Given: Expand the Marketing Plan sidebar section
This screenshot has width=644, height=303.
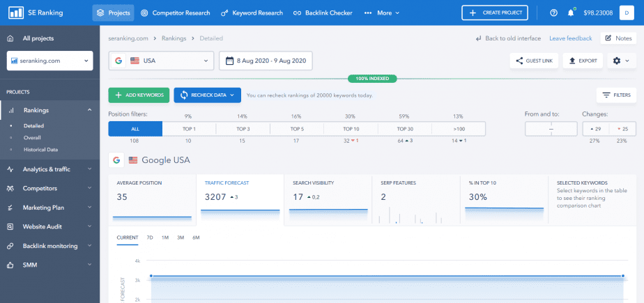Looking at the screenshot, I should (x=89, y=208).
